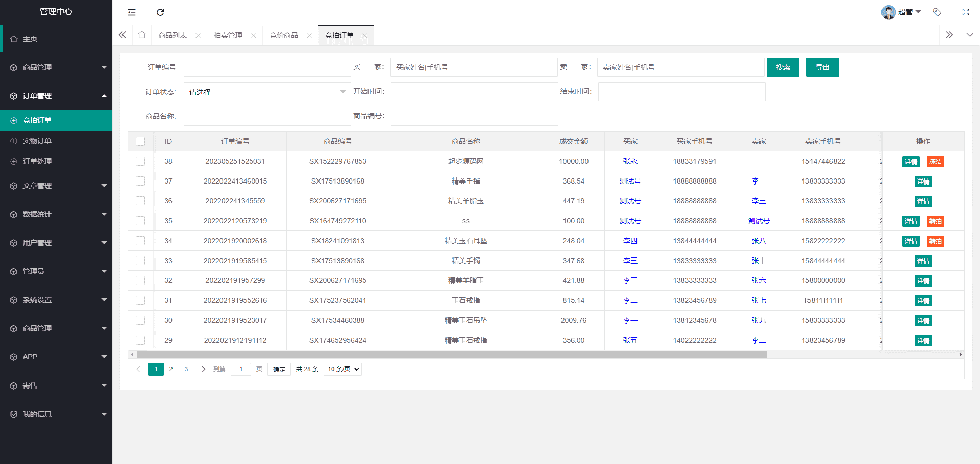This screenshot has height=464, width=980.
Task: Go to home tab via house icon
Action: click(142, 35)
